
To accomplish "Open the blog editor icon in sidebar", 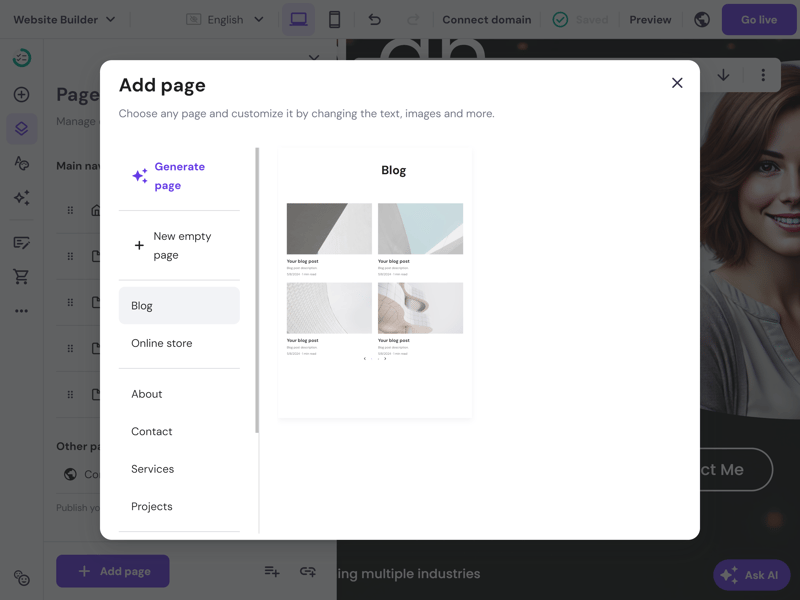I will [x=21, y=243].
